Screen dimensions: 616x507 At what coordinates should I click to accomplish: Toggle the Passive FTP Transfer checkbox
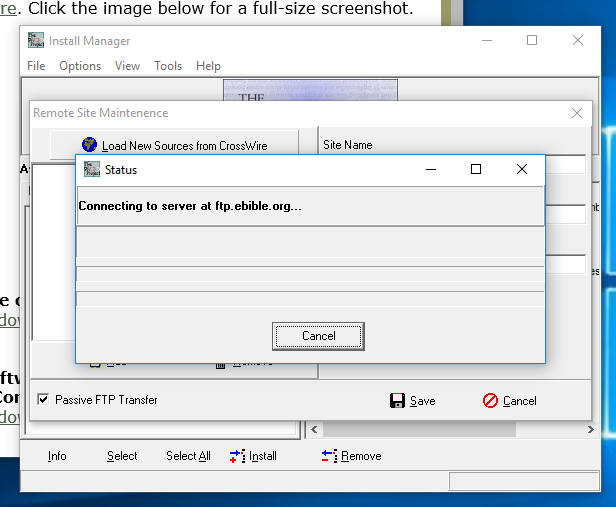pos(43,400)
